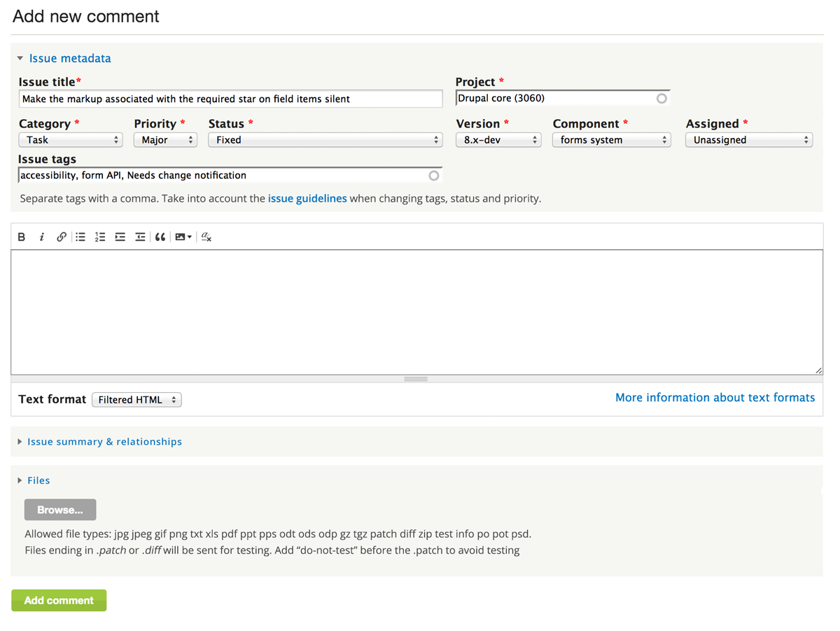
Task: Click inside the Issue title field
Action: (230, 99)
